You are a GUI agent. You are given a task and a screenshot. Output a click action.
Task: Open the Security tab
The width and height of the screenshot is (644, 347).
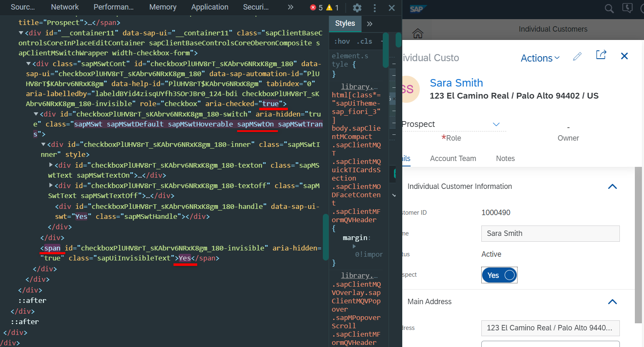coord(256,7)
